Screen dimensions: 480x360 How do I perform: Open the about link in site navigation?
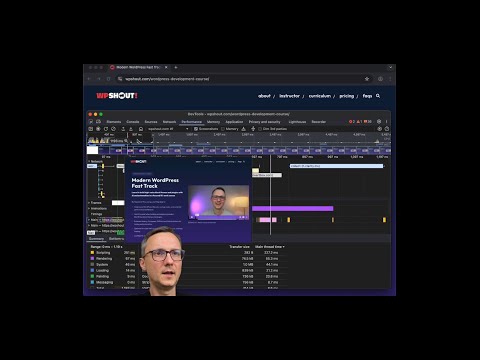pyautogui.click(x=264, y=96)
